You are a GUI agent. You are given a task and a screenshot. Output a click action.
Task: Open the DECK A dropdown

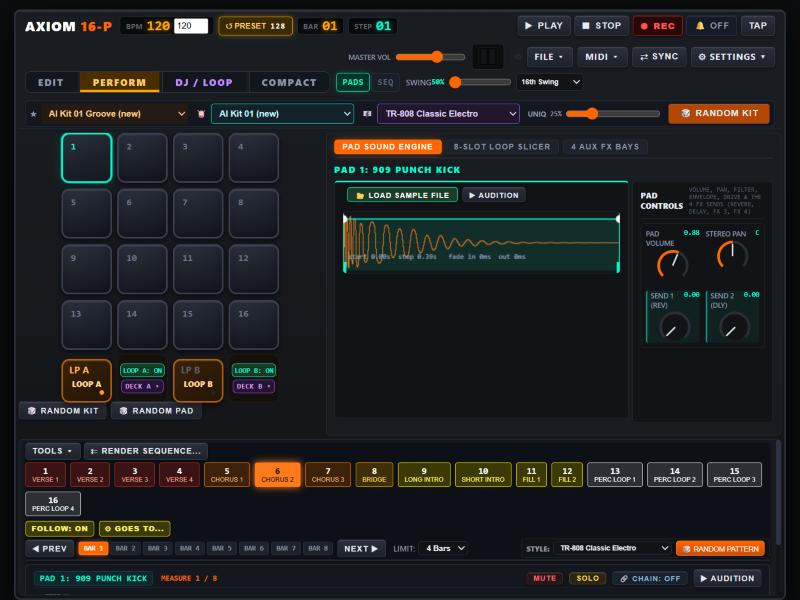tap(142, 386)
